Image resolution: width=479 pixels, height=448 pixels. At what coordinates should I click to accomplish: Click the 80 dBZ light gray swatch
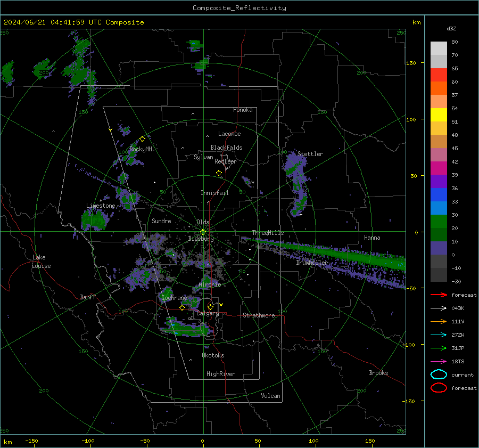pyautogui.click(x=439, y=48)
